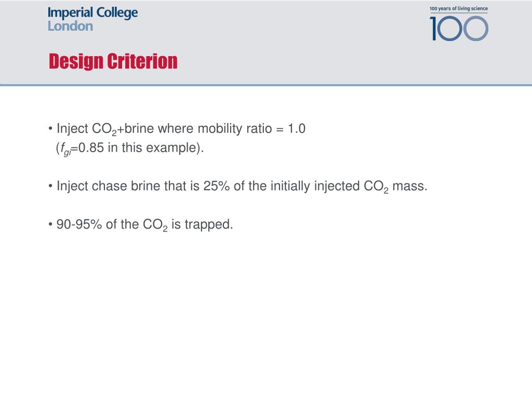Click the '100 years of living science' text
Image resolution: width=532 pixels, height=399 pixels.
459,8
